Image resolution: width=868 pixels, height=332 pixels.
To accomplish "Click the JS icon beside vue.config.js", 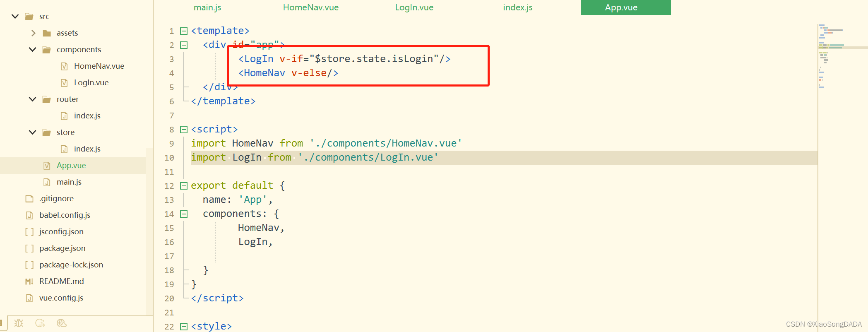I will 29,298.
